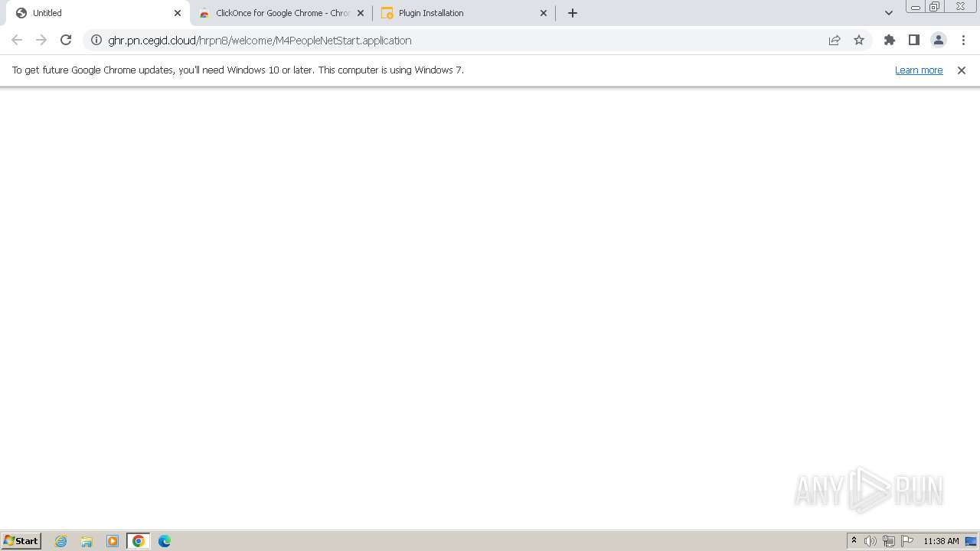This screenshot has width=980, height=551.
Task: Minimize the Chrome window
Action: tap(915, 7)
